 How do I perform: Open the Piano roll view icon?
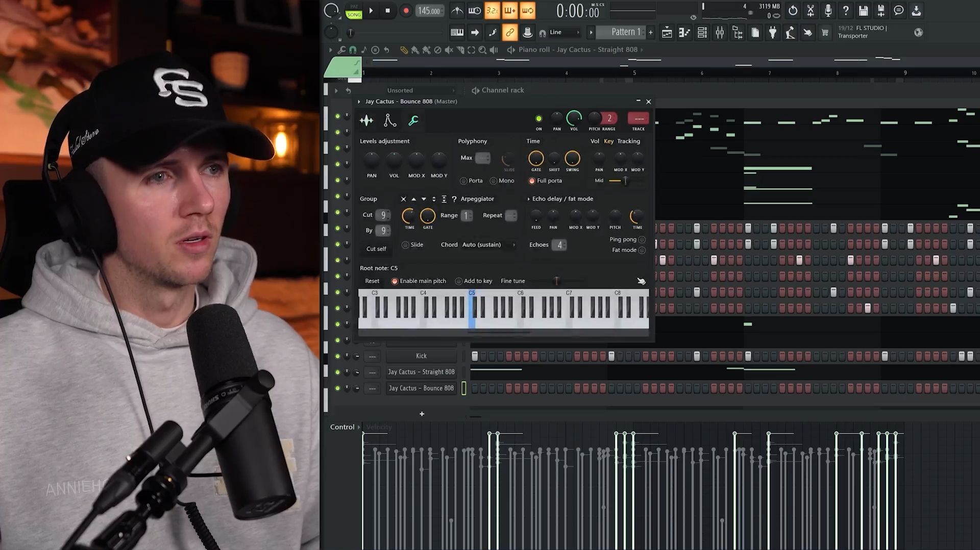click(x=684, y=33)
